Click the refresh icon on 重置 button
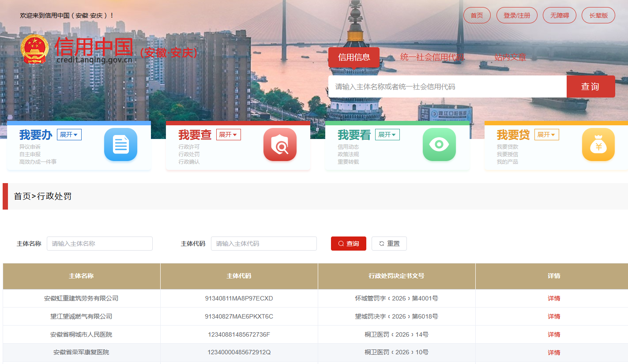The image size is (628, 364). 382,244
